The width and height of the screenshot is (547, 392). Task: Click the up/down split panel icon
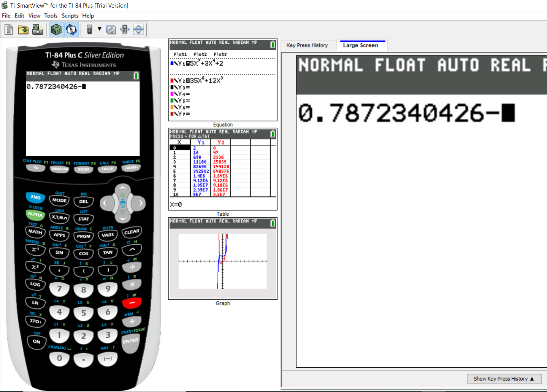(x=139, y=30)
